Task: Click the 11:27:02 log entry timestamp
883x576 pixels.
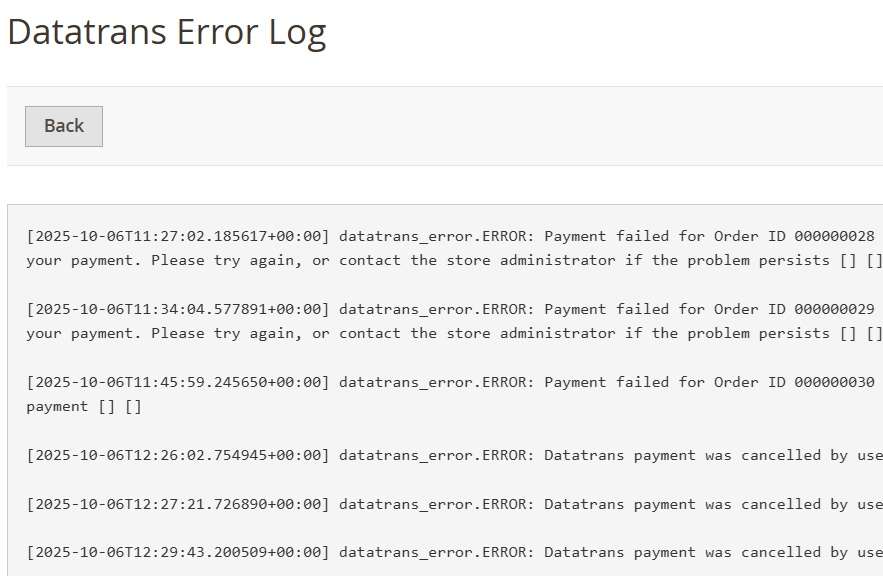Action: point(178,237)
